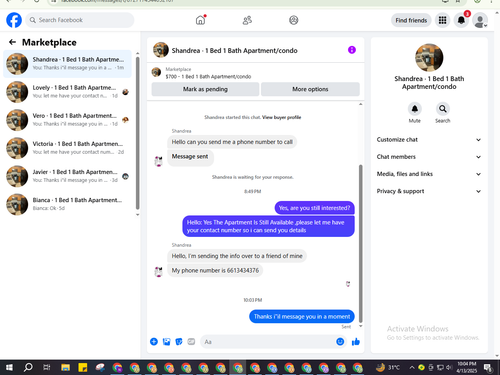Choose a sticker icon in composer
This screenshot has width=500, height=375.
click(x=179, y=342)
